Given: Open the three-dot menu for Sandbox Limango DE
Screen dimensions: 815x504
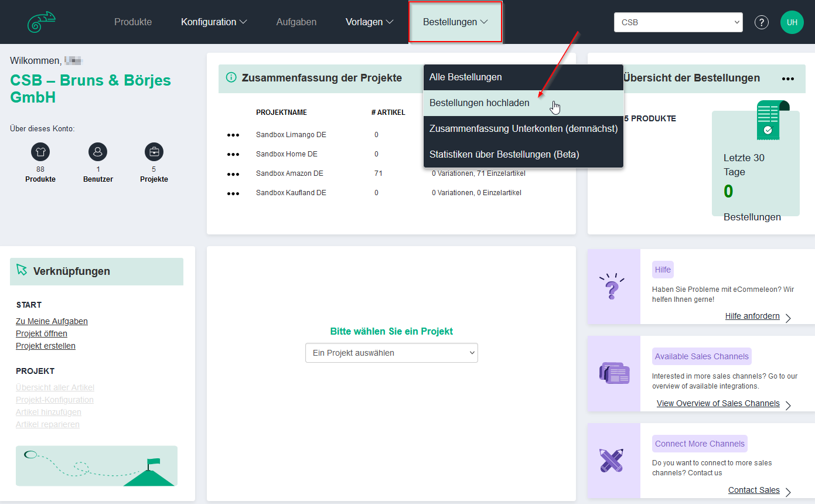Looking at the screenshot, I should pyautogui.click(x=233, y=135).
